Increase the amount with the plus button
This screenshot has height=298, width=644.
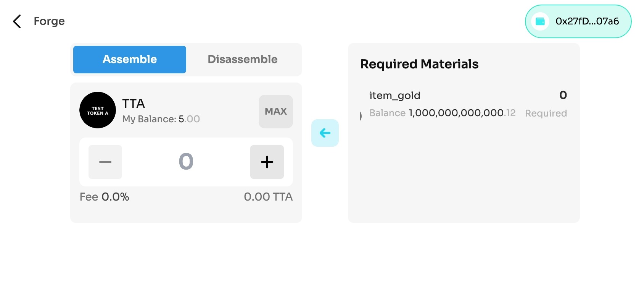(x=267, y=162)
